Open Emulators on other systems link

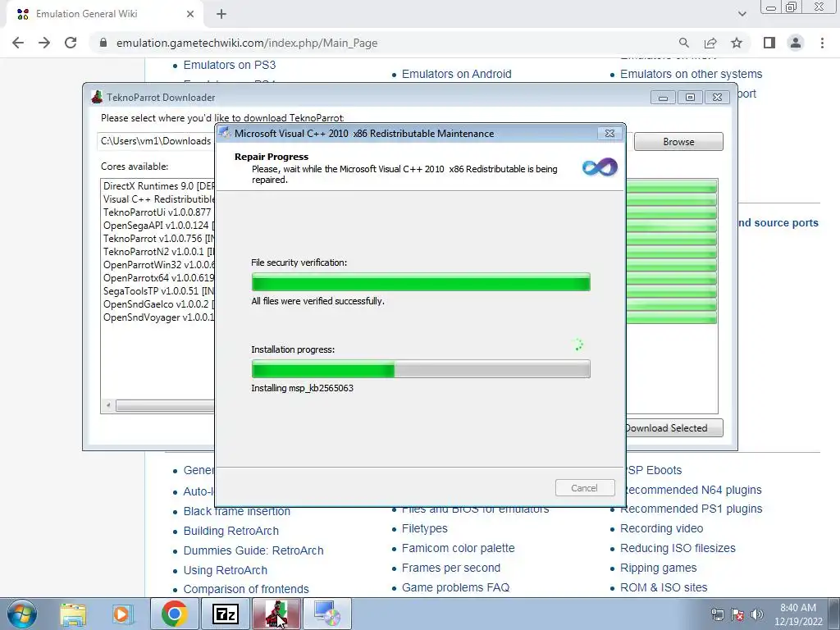point(691,74)
